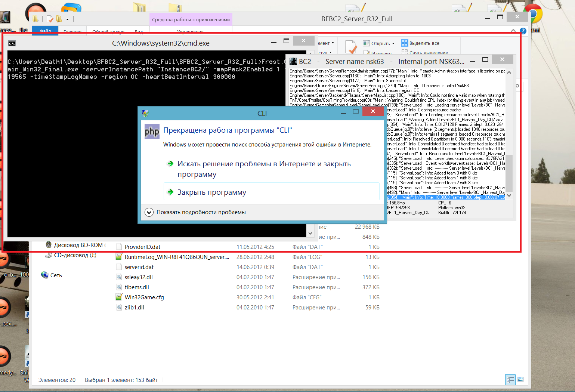Click the cmd window scrollbar down arrow
Viewport: 575px width, 392px height.
[x=310, y=233]
